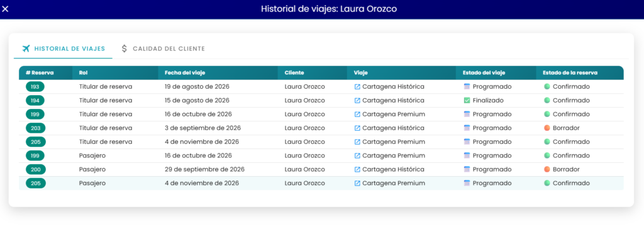Click green Confirmado dot in 199 Titular row
Image resolution: width=644 pixels, height=229 pixels.
547,114
